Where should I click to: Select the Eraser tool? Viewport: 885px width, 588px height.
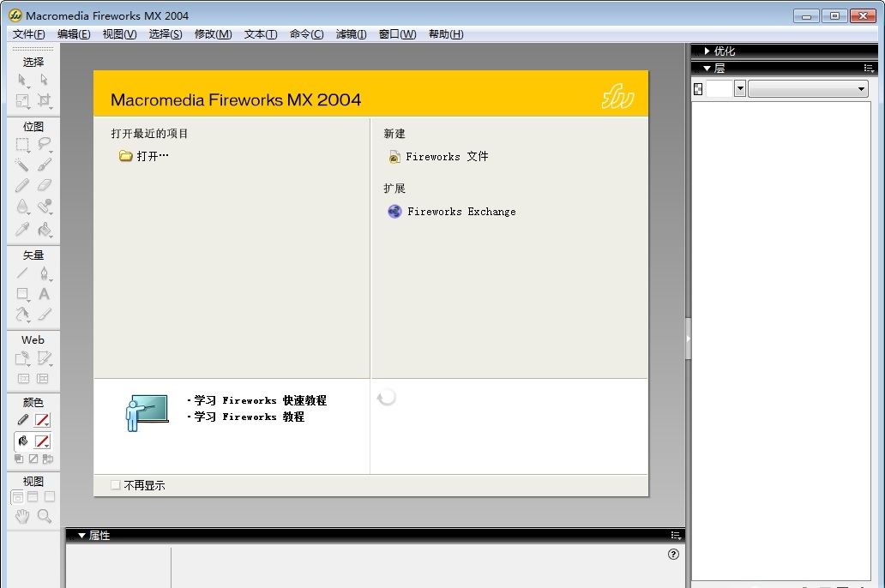[x=45, y=185]
